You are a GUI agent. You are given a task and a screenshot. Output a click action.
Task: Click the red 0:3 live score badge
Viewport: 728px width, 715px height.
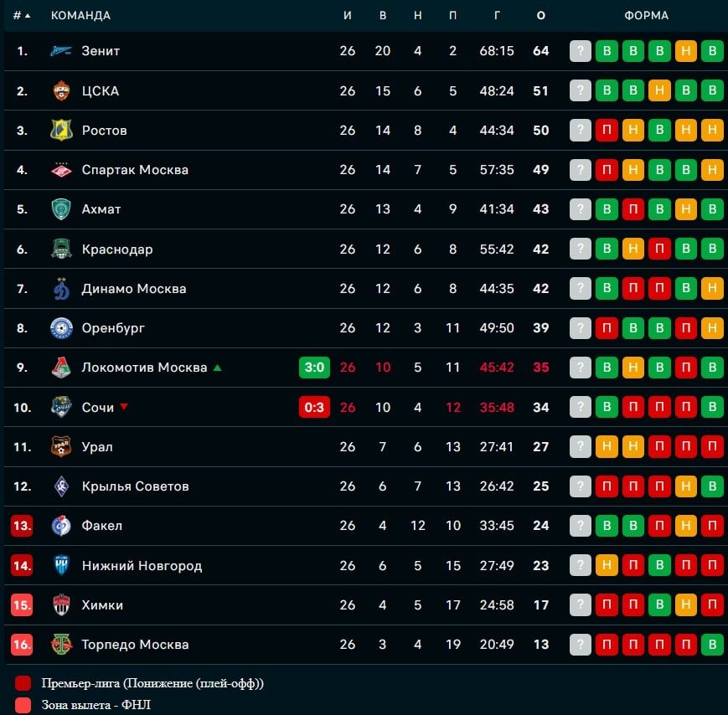pyautogui.click(x=314, y=407)
